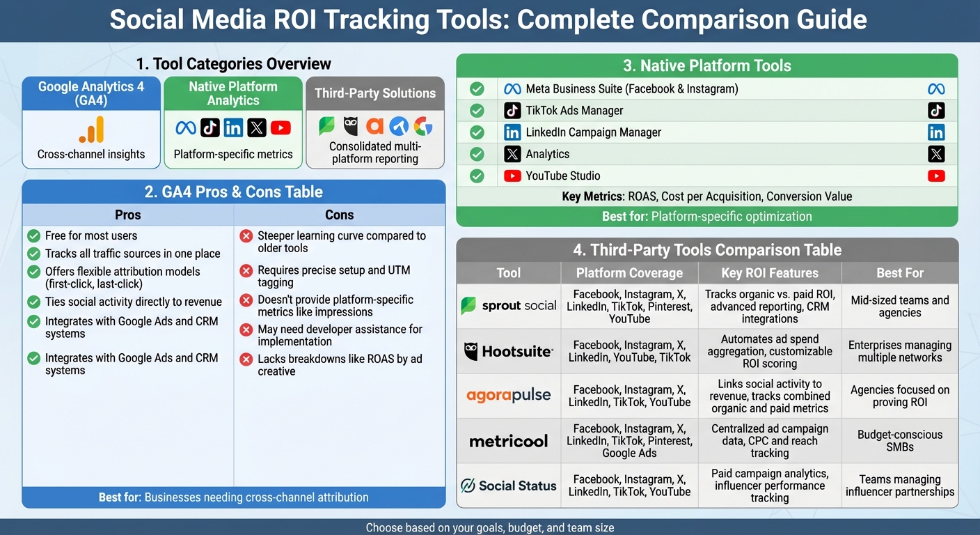
Task: Select the sprout social logo in the comparison table
Action: pos(509,306)
